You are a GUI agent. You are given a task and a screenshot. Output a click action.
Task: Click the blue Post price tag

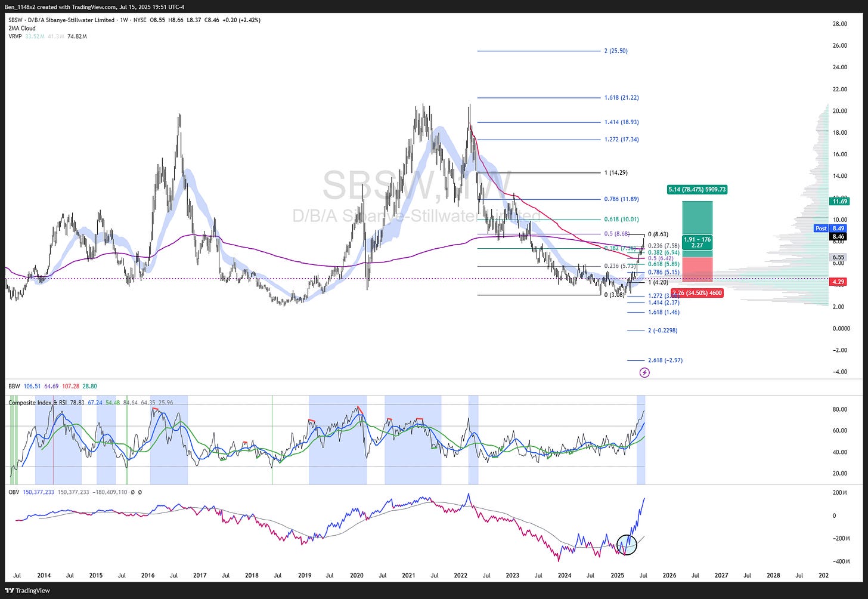(x=821, y=229)
